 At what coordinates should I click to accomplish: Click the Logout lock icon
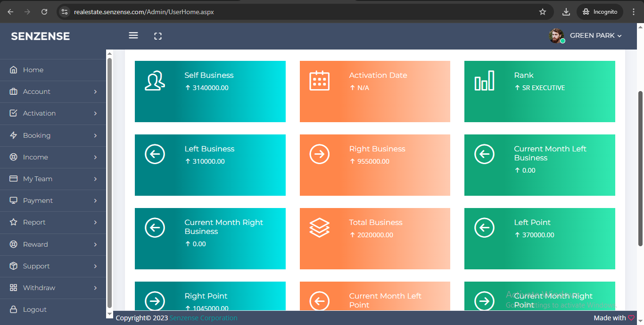[x=14, y=309]
